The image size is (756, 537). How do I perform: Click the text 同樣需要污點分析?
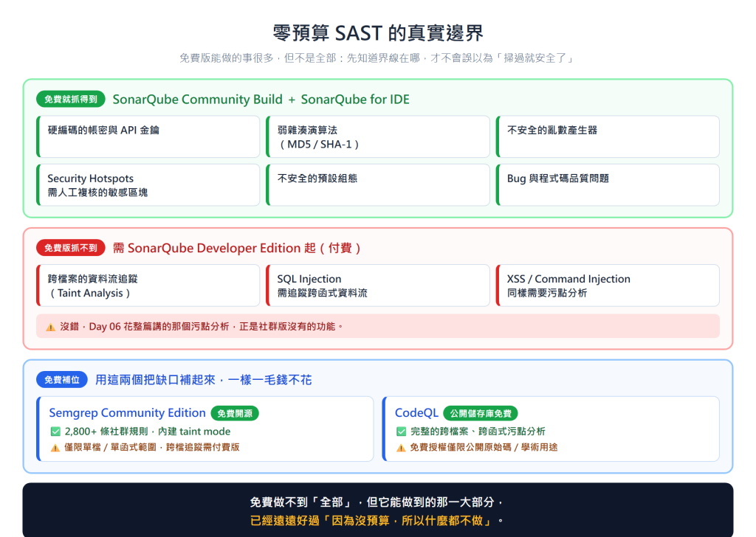pos(547,293)
